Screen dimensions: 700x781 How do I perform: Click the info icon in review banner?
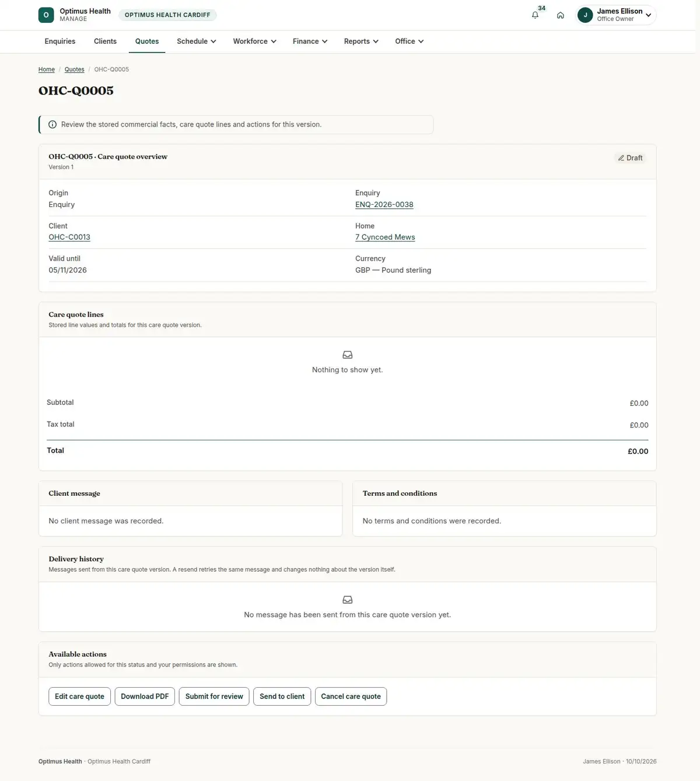tap(52, 125)
